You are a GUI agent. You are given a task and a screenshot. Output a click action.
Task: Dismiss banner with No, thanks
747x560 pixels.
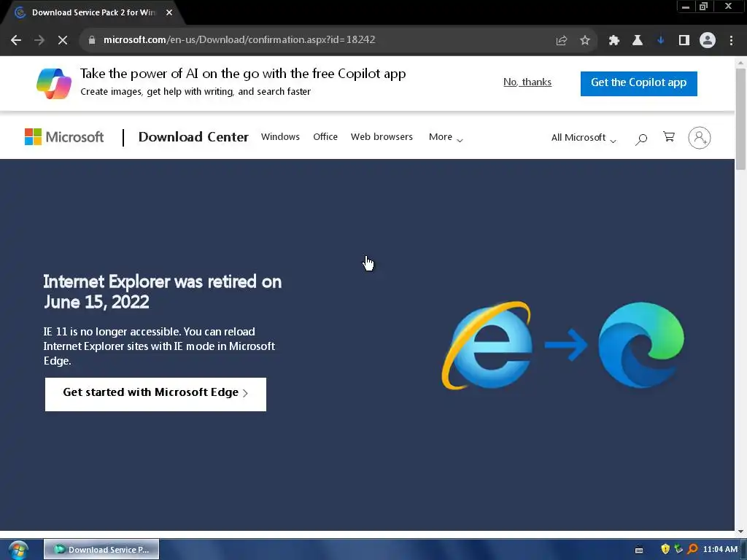[527, 82]
